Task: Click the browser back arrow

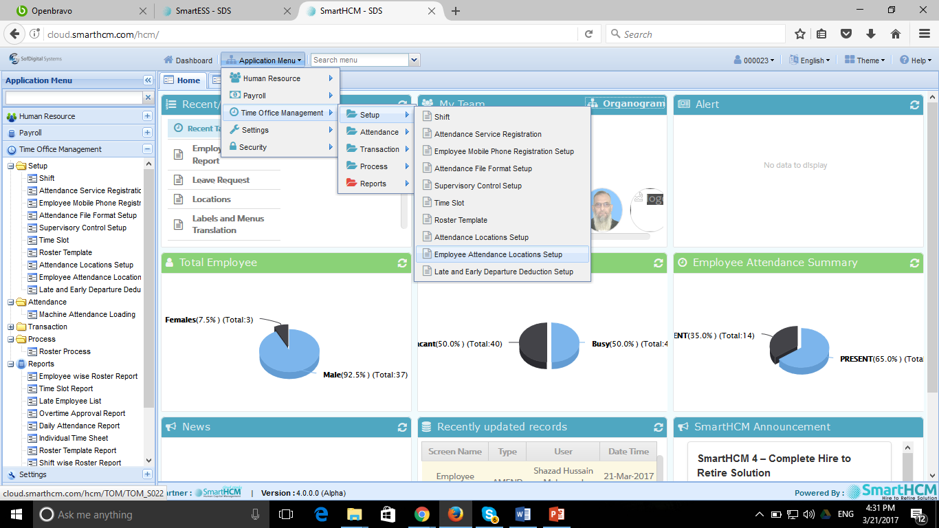Action: [x=14, y=34]
